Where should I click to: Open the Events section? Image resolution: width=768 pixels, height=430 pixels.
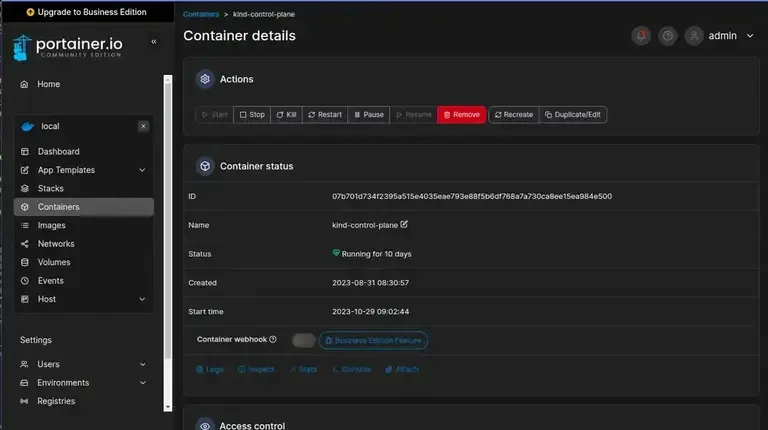(x=50, y=281)
